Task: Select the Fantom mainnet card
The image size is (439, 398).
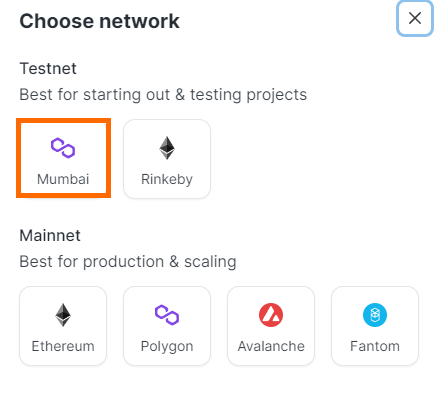Action: pos(375,326)
